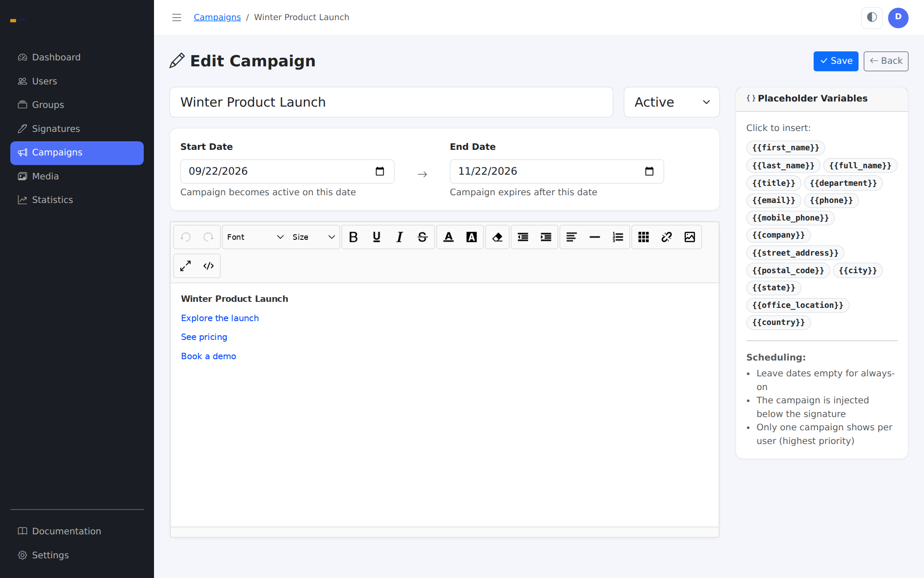Open Media in the sidebar
Image resolution: width=924 pixels, height=578 pixels.
(77, 176)
